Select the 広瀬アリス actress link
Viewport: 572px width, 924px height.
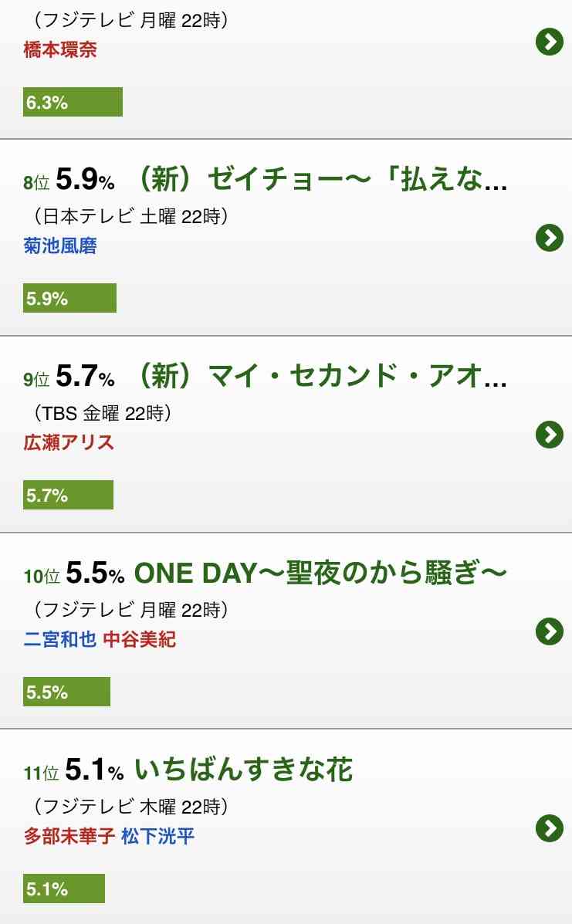(69, 442)
